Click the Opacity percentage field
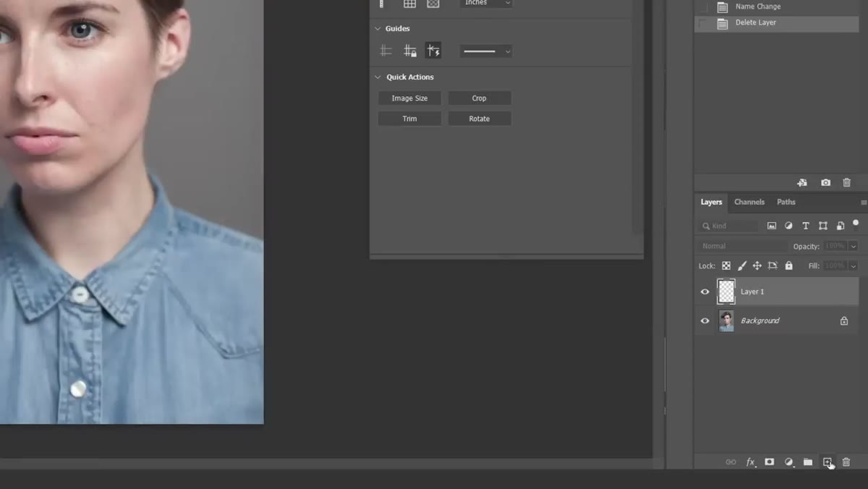Screen dimensions: 868x489 point(835,247)
